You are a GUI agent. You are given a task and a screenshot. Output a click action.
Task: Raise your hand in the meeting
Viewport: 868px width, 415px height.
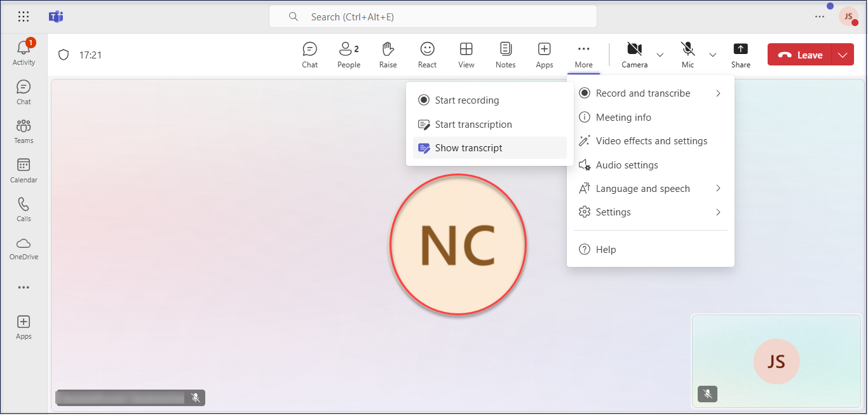pos(388,55)
